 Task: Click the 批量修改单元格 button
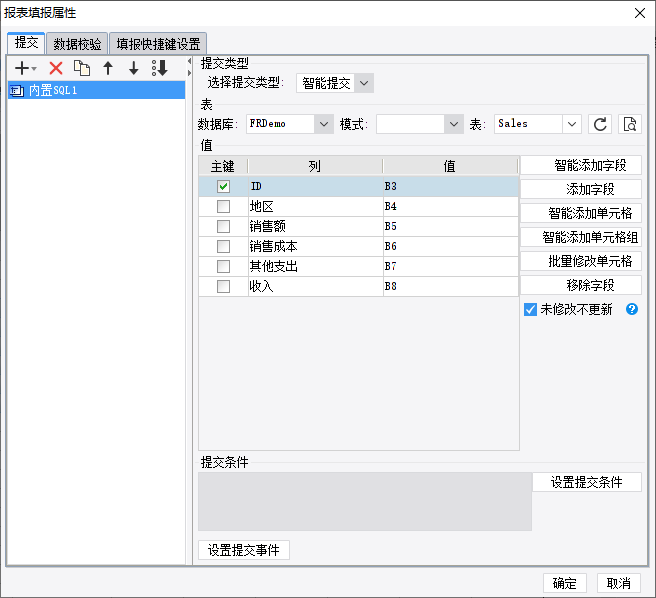tap(581, 261)
